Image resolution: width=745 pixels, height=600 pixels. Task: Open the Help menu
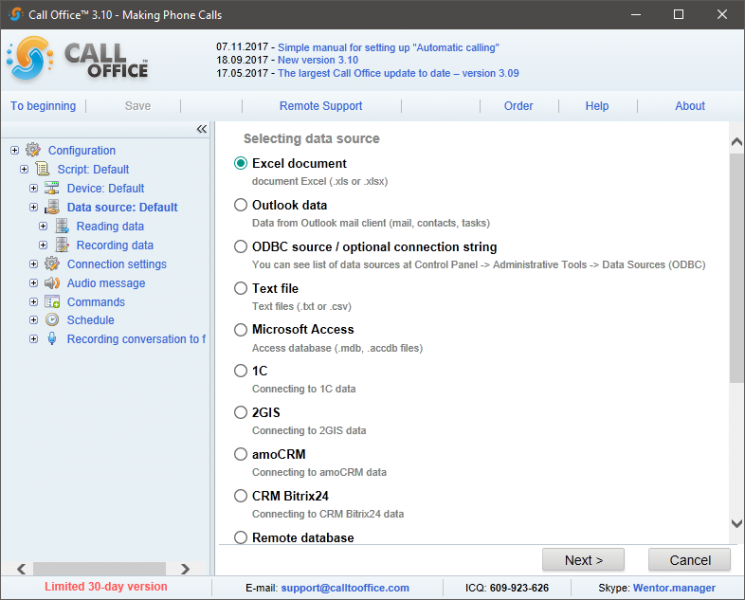[597, 106]
